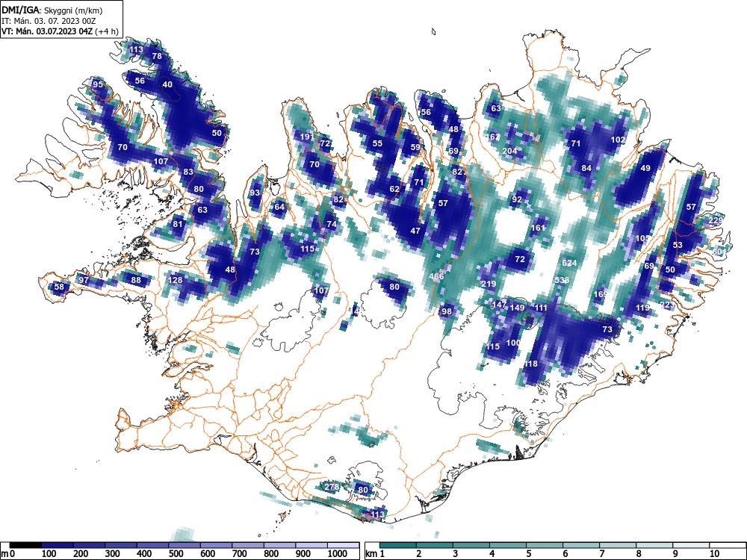Click the visibility value '128' on the map
The image size is (747, 560).
pos(176,279)
